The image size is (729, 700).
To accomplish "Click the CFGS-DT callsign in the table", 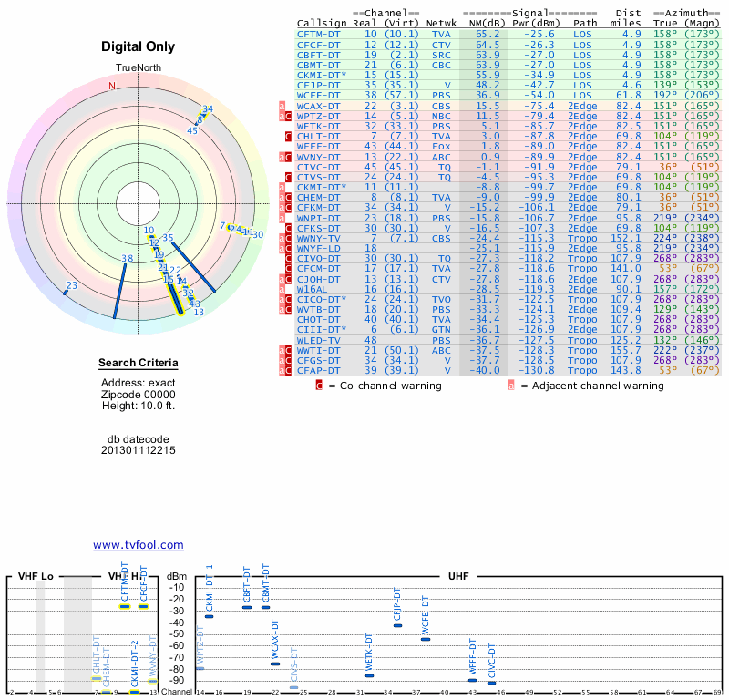I will tap(318, 360).
